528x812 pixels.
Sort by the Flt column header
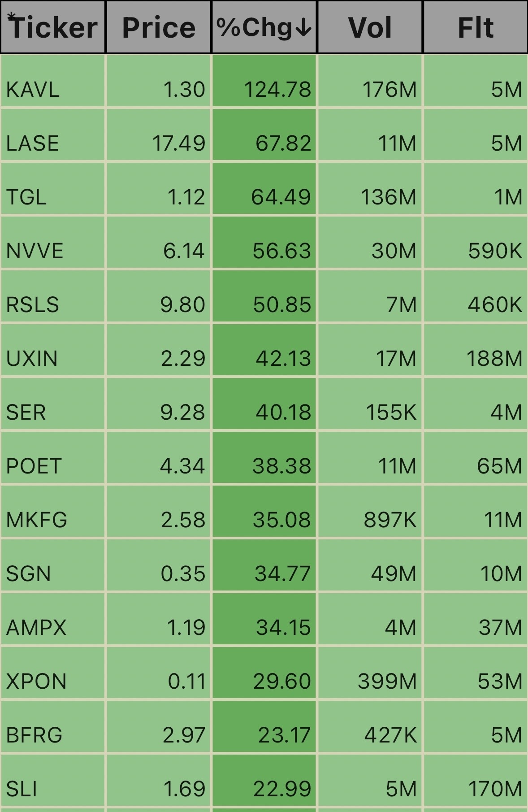[475, 27]
